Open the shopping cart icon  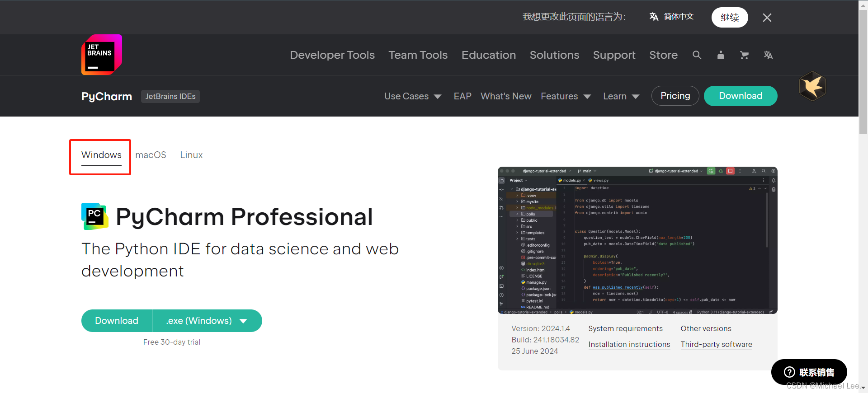point(744,55)
